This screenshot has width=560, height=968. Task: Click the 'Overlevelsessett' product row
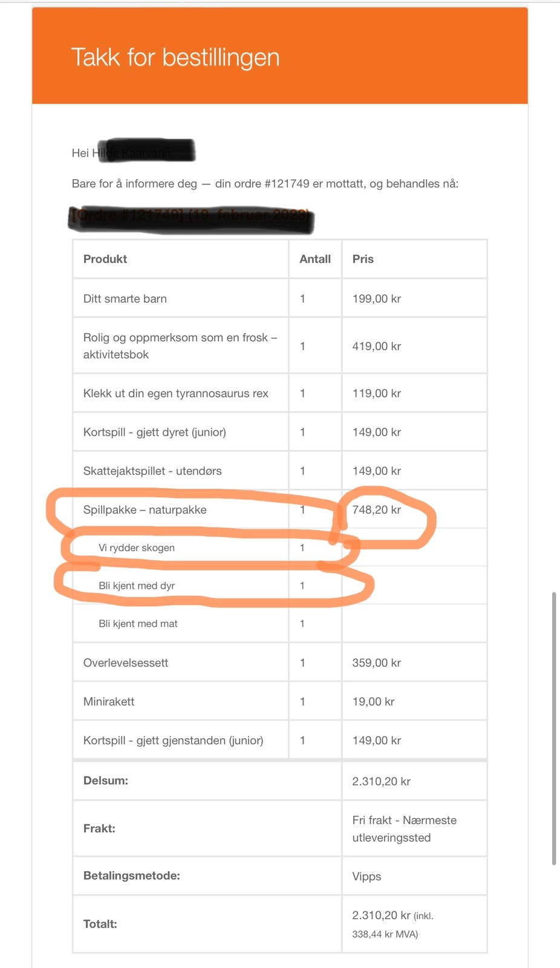[x=126, y=662]
